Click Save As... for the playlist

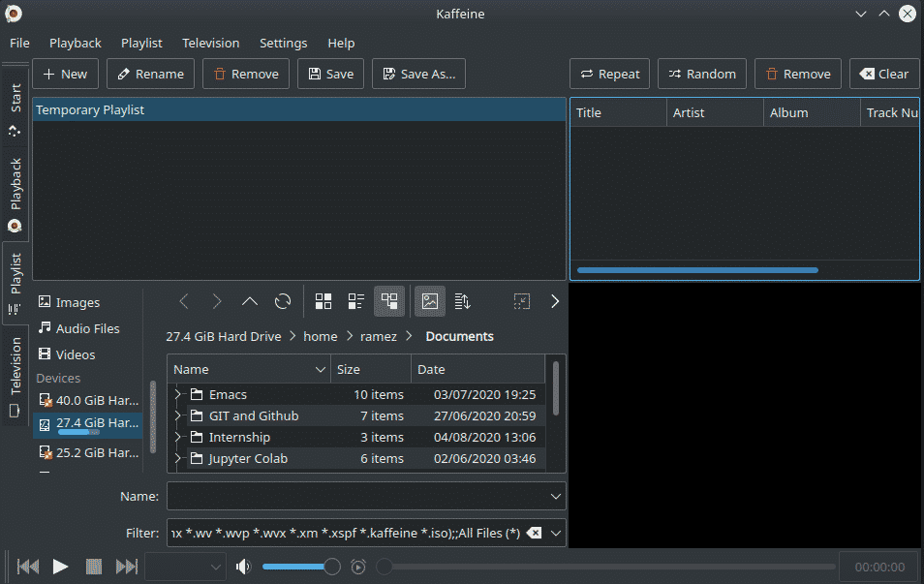pyautogui.click(x=419, y=74)
